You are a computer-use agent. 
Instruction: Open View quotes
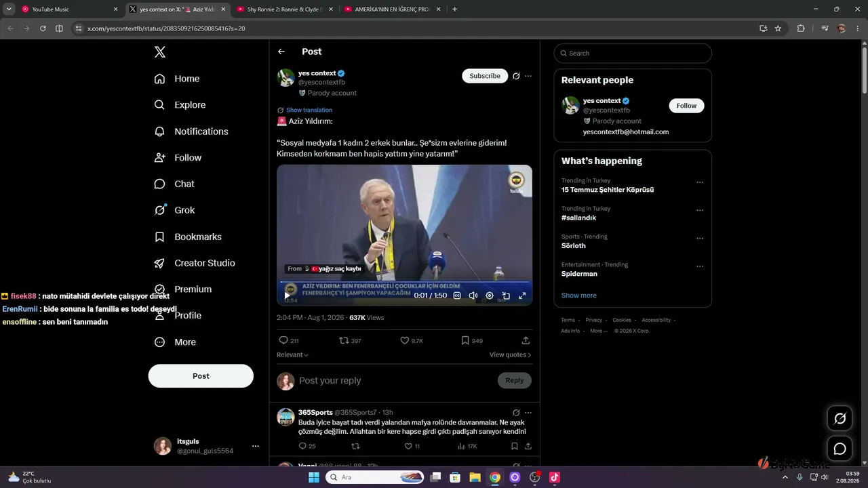tap(510, 354)
